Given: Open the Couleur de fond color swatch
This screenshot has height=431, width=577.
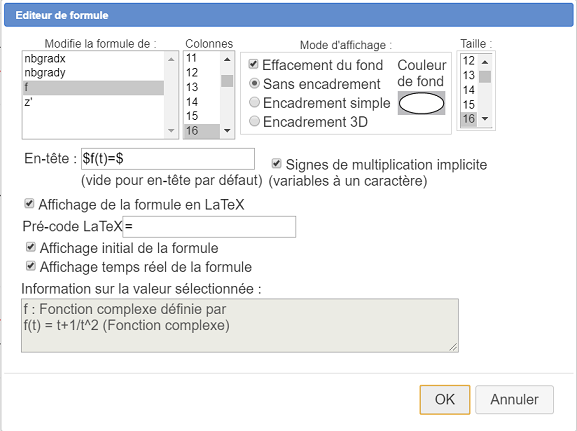Looking at the screenshot, I should 421,103.
